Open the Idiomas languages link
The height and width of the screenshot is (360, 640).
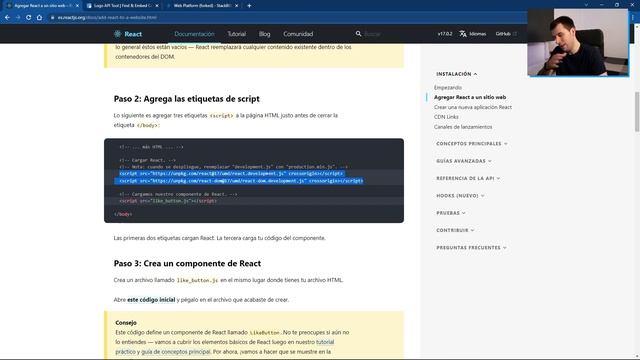tap(473, 34)
